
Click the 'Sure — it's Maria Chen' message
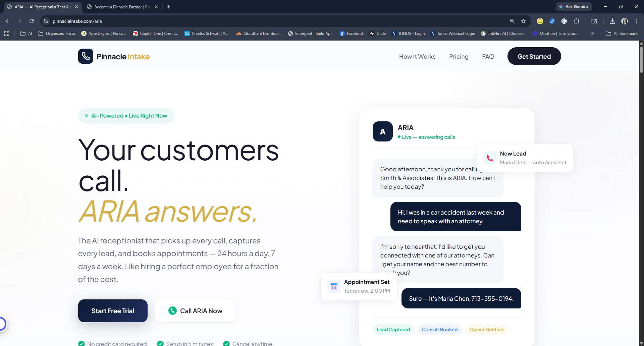point(461,298)
